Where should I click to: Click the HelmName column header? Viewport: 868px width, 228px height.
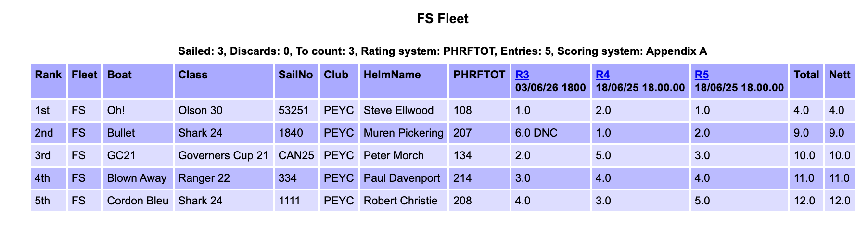[404, 81]
